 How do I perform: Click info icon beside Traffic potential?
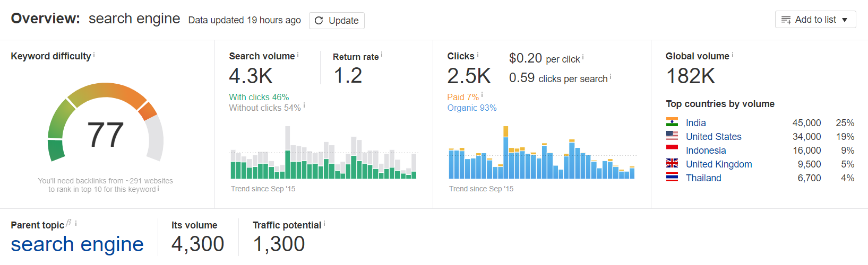[324, 223]
